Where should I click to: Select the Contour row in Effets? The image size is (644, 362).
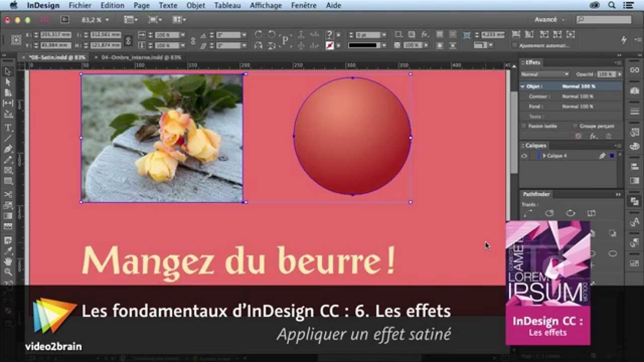pos(571,97)
